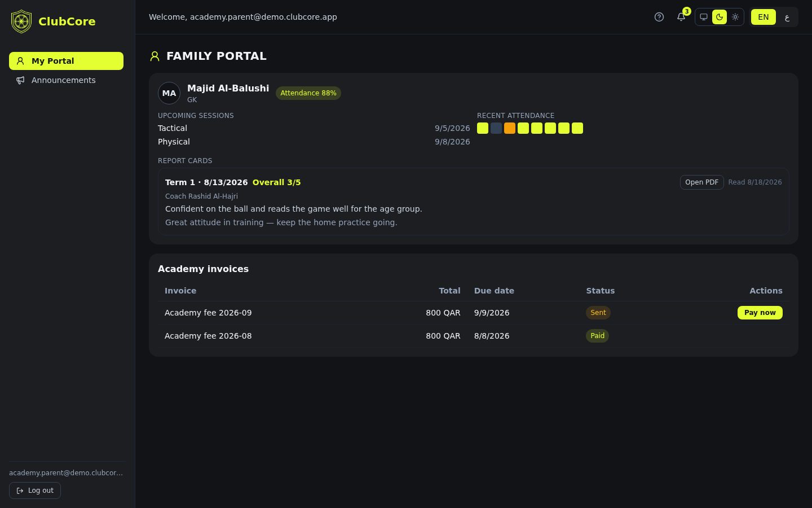The width and height of the screenshot is (812, 508).
Task: Click the orange recent attendance square
Action: pyautogui.click(x=510, y=128)
